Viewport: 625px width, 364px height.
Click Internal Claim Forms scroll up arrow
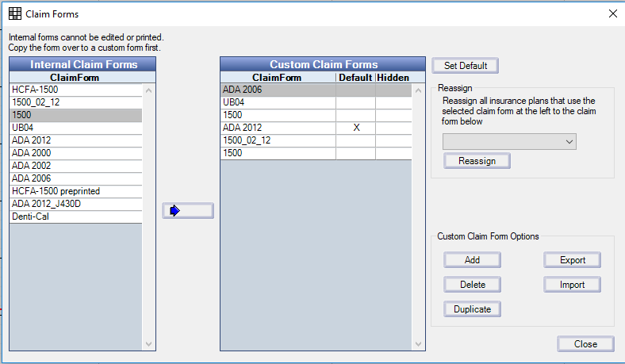pyautogui.click(x=148, y=90)
